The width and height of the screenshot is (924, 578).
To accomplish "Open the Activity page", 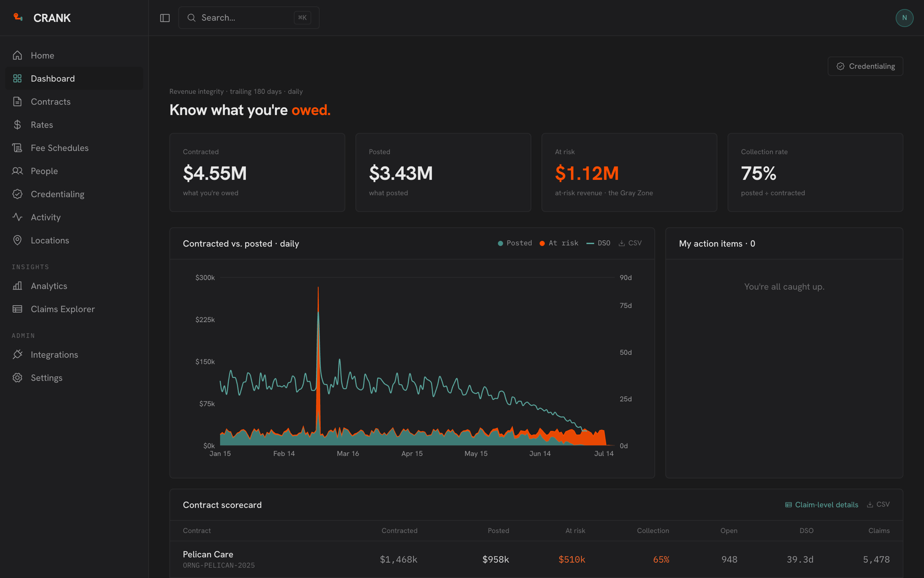I will 74,217.
